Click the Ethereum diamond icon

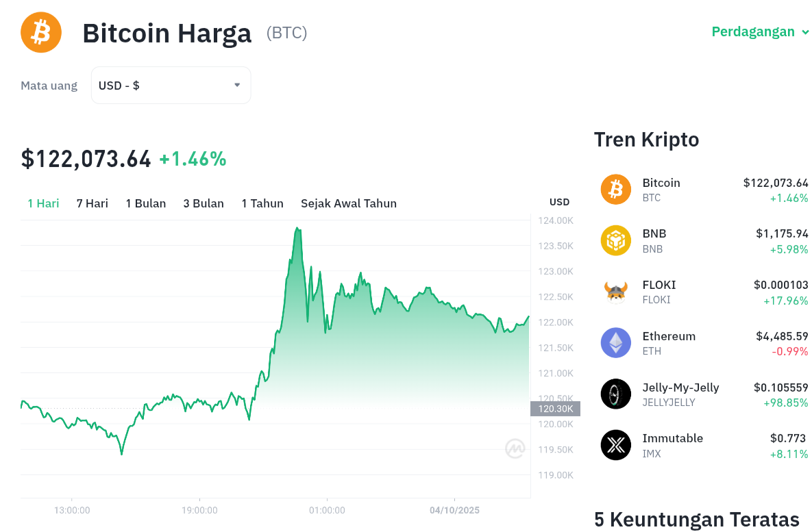615,343
